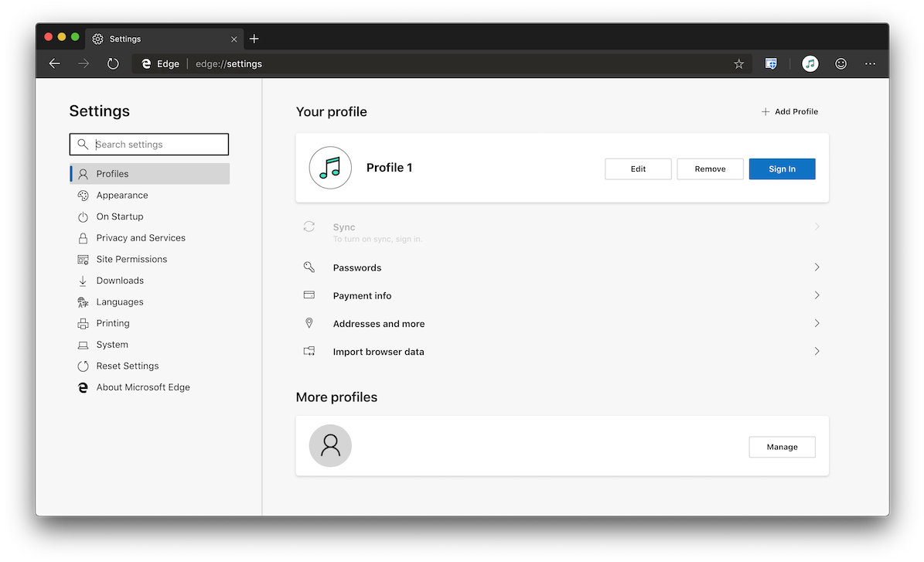Open the smiley feedback icon
924x562 pixels.
coord(841,63)
